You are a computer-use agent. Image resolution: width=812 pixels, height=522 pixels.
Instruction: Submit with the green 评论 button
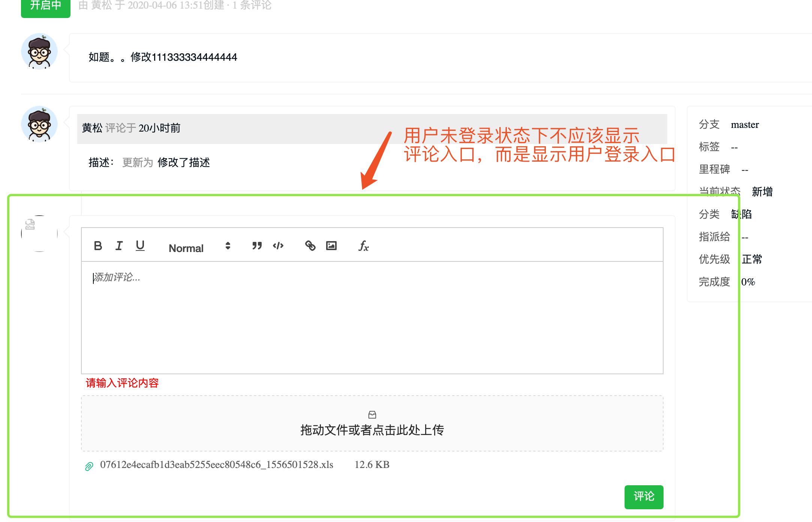[644, 497]
